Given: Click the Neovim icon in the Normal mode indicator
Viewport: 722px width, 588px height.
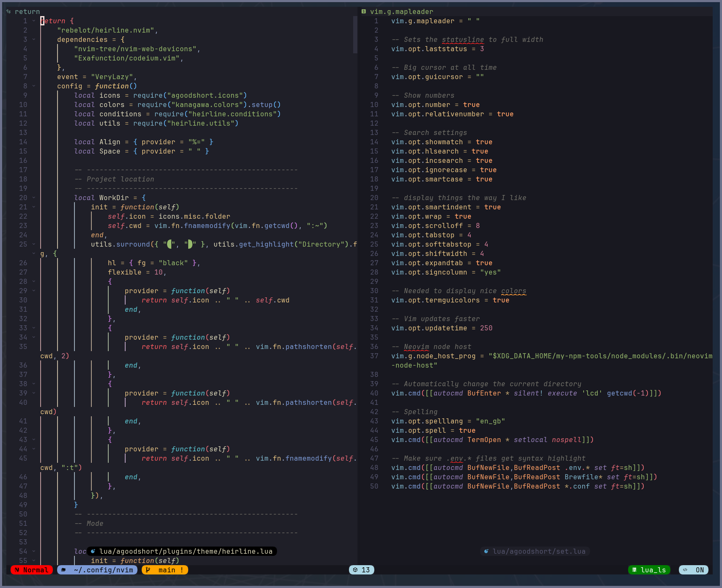Looking at the screenshot, I should pyautogui.click(x=17, y=570).
